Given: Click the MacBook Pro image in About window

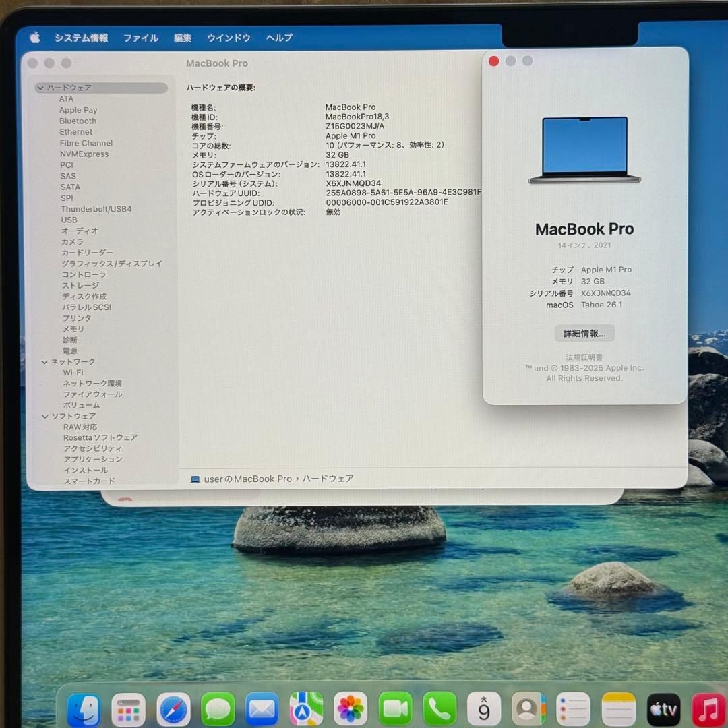Looking at the screenshot, I should click(584, 150).
